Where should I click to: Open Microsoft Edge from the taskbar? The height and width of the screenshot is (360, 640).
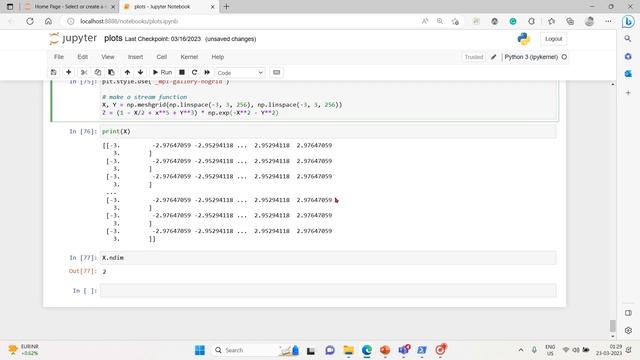367,350
